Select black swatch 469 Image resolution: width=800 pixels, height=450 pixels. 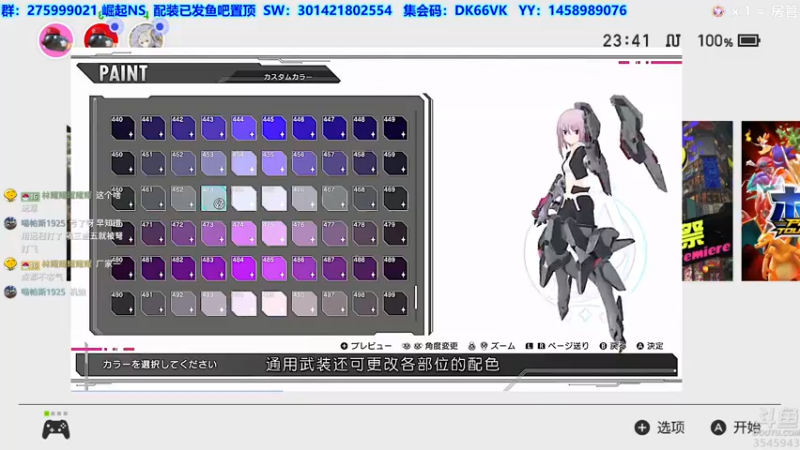click(395, 198)
